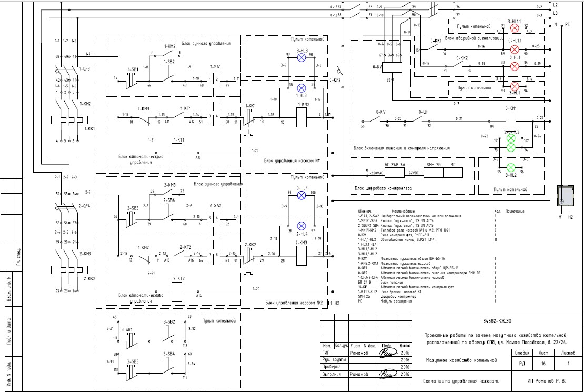584x392 pixels.
Task: Click the 2-SA2 selector switch label
Action: pyautogui.click(x=215, y=206)
